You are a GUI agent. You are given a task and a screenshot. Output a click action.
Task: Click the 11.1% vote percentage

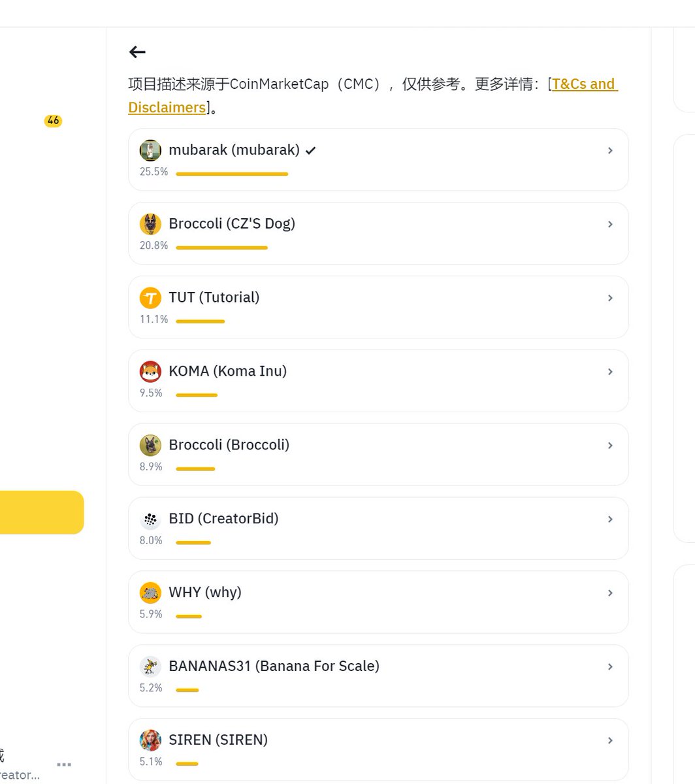(x=154, y=319)
